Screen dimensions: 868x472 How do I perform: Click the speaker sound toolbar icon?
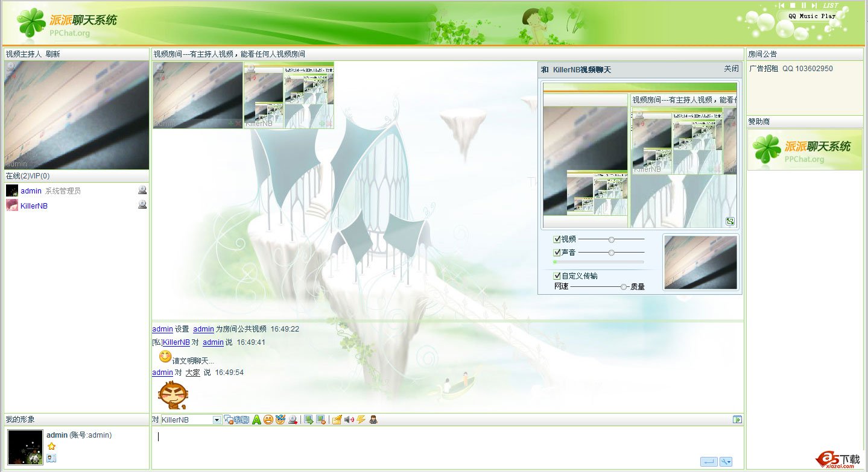pyautogui.click(x=349, y=420)
